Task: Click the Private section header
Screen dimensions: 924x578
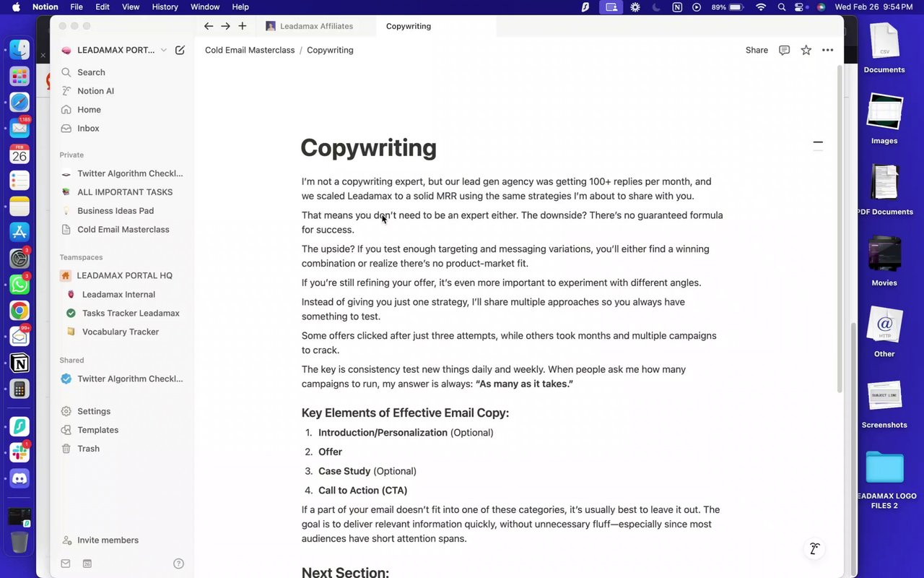Action: tap(71, 155)
